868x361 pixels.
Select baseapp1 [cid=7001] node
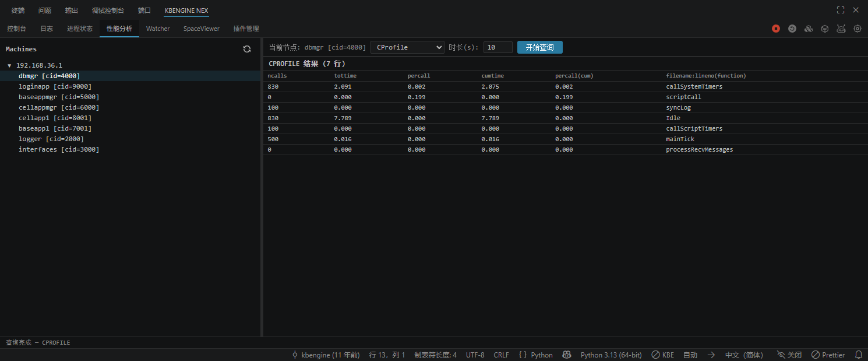pyautogui.click(x=130, y=128)
